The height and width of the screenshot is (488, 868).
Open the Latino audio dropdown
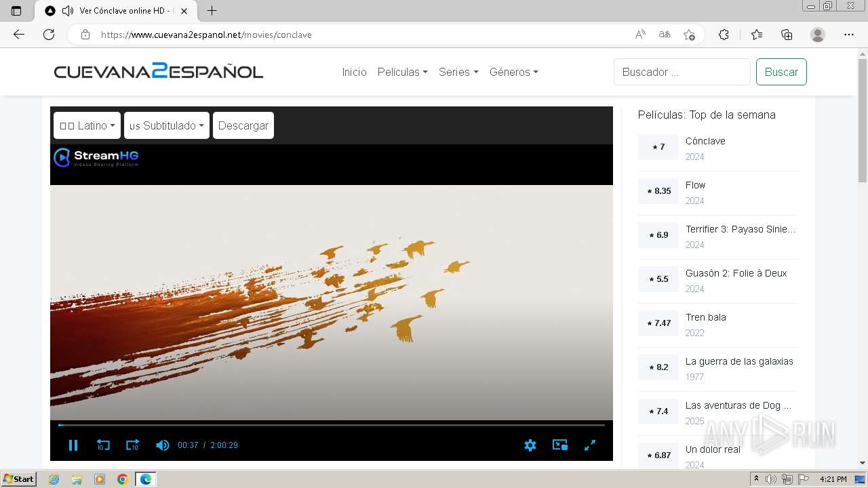87,125
